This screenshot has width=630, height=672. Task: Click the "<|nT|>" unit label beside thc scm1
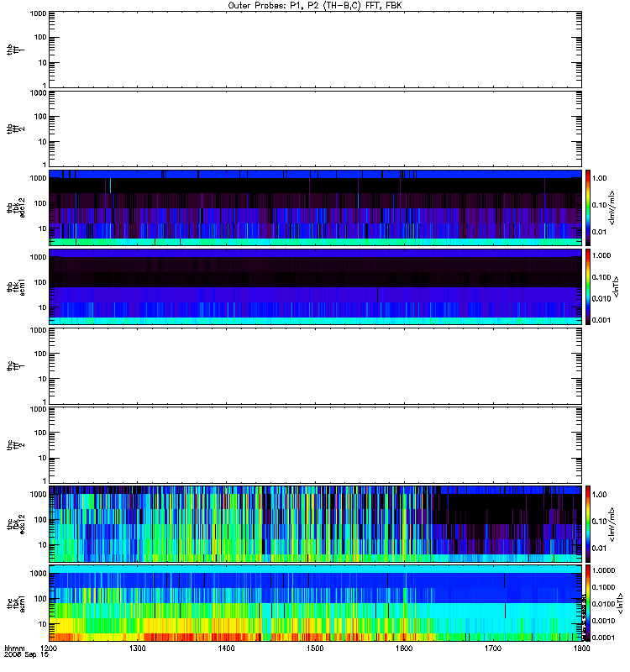point(620,603)
